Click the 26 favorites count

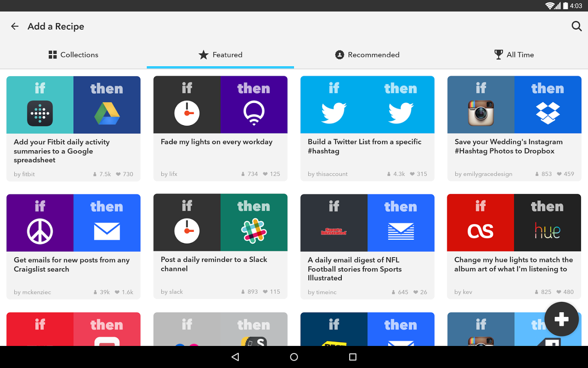(x=420, y=292)
